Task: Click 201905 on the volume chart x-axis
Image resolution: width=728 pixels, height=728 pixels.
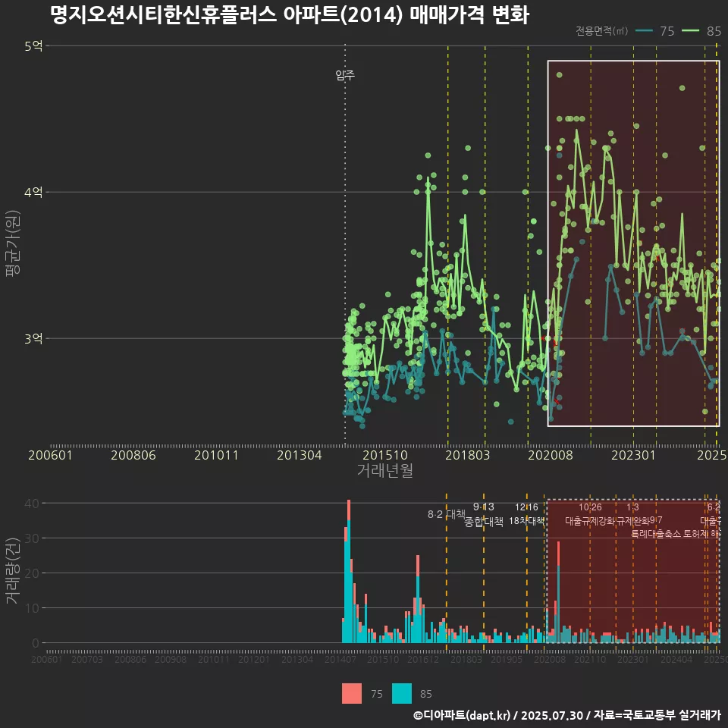Action: point(507,659)
